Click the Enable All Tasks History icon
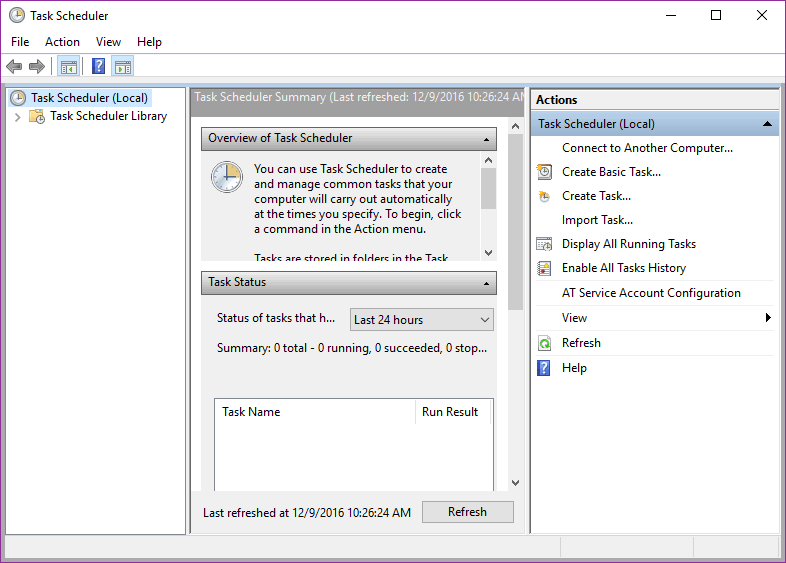Viewport: 786px width, 563px height. 544,268
